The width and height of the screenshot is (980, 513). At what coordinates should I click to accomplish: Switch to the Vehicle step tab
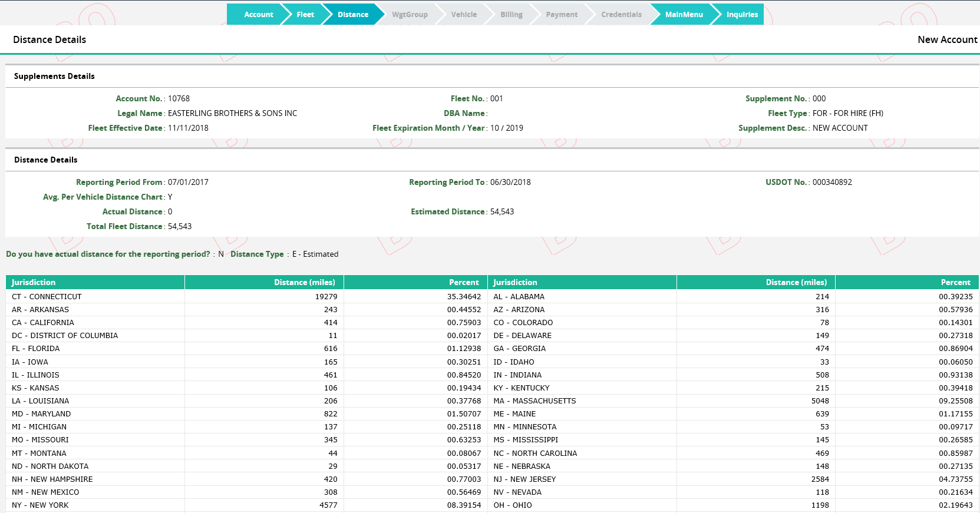pyautogui.click(x=464, y=15)
